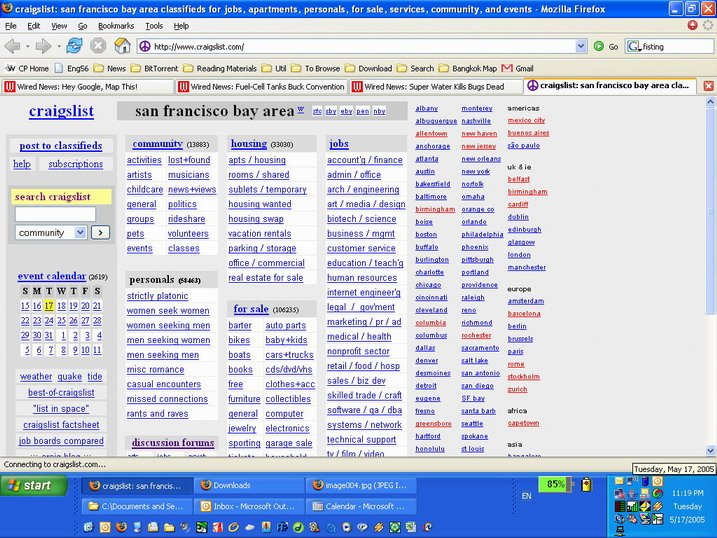Click the Firefox Back arrow button
Image resolution: width=717 pixels, height=538 pixels.
(x=13, y=46)
